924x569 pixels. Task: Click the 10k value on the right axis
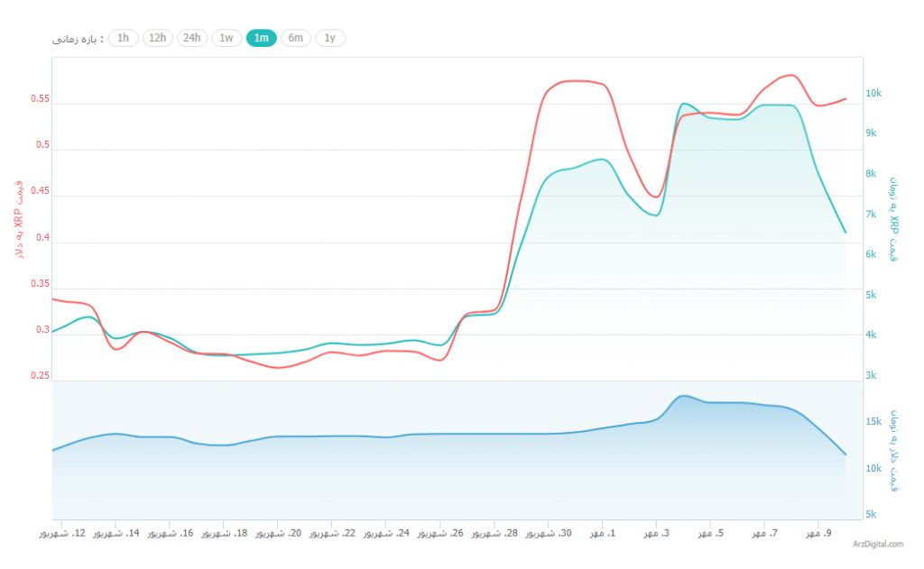[872, 93]
